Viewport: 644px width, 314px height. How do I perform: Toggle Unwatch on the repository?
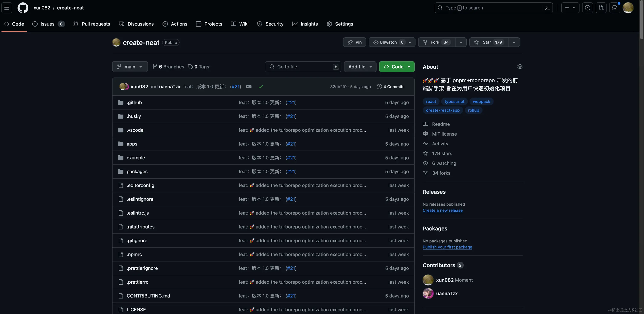point(388,42)
